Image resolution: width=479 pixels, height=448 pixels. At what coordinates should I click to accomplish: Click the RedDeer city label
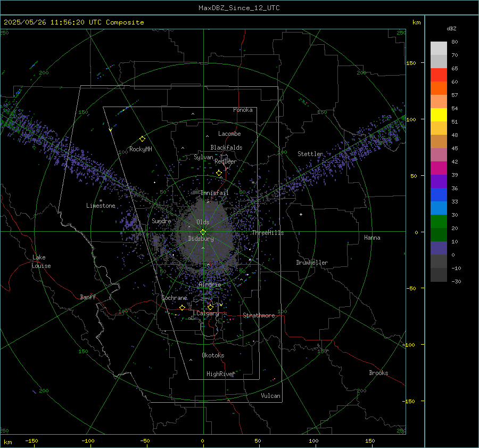(x=226, y=161)
